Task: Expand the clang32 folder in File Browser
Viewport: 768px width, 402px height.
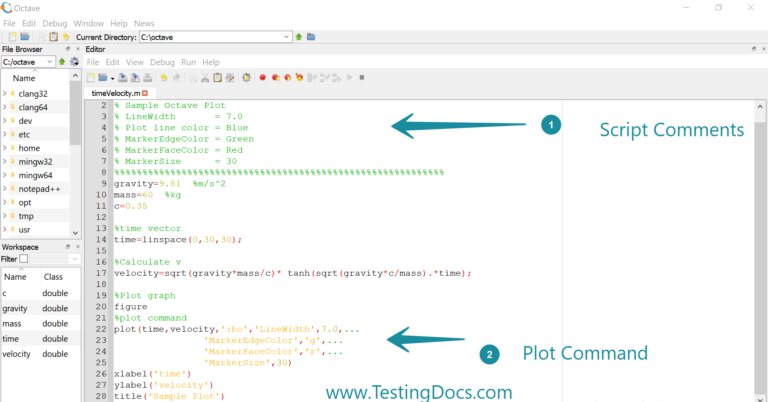Action: pyautogui.click(x=5, y=93)
